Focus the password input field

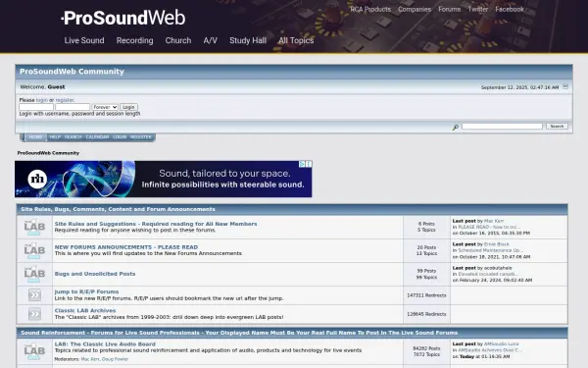[x=73, y=107]
